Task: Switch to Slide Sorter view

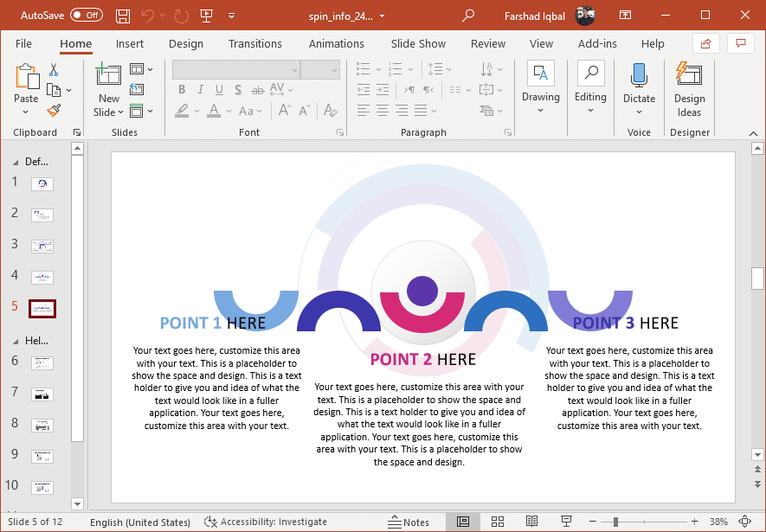Action: (498, 522)
